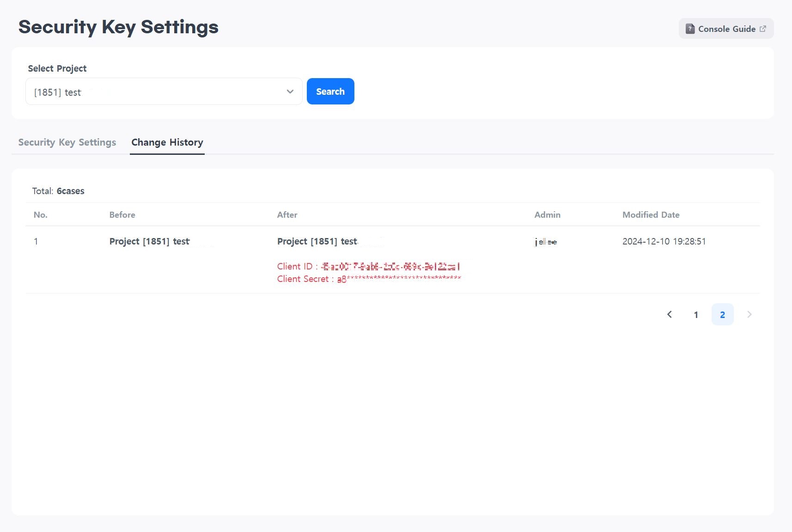
Task: Click the Admin column header
Action: [547, 214]
